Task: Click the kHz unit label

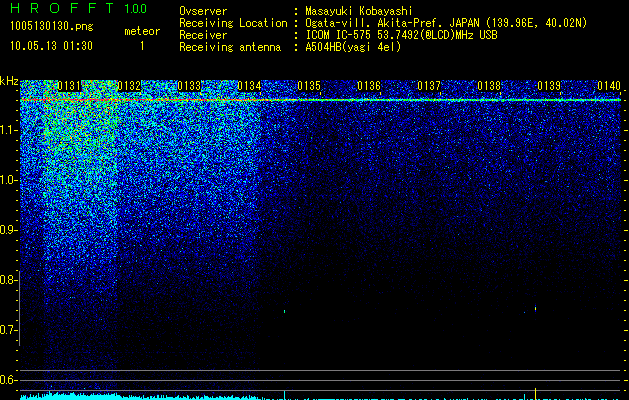Action: [x=9, y=81]
